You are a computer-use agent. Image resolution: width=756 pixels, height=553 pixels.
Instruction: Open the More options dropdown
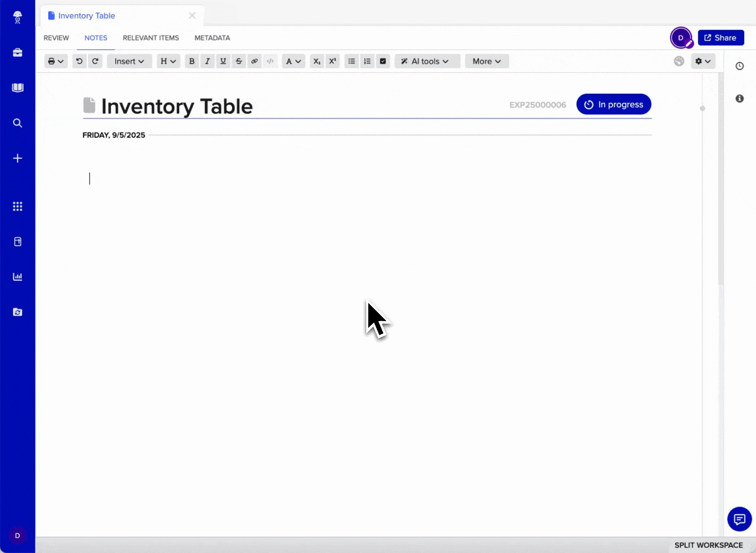tap(486, 61)
